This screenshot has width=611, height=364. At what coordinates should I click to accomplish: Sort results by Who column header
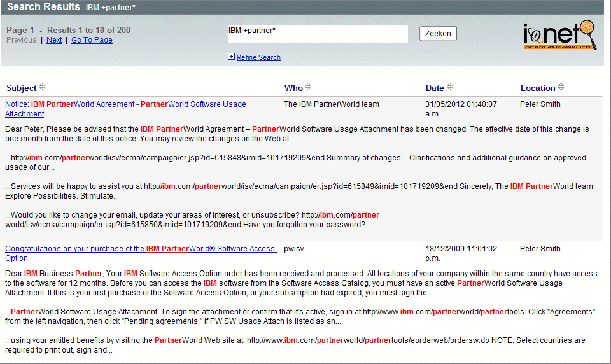pos(293,88)
